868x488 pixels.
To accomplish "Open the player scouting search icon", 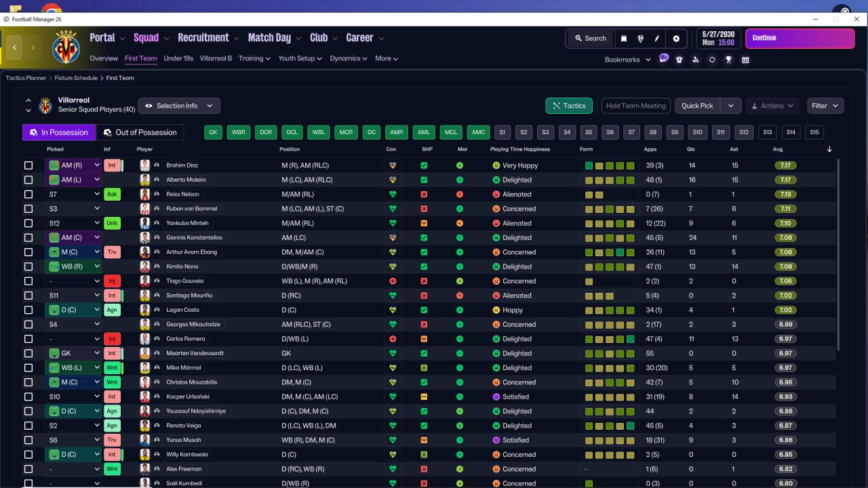I will 695,60.
